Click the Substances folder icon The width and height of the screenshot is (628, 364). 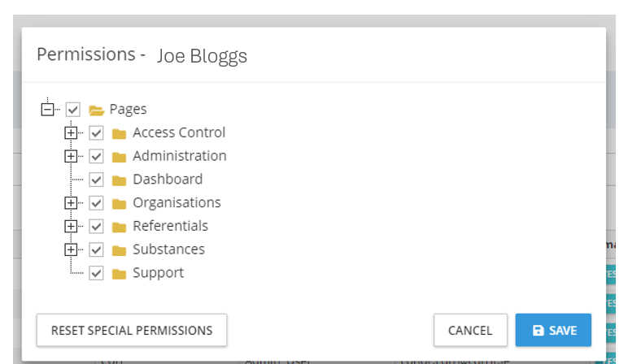pyautogui.click(x=120, y=250)
